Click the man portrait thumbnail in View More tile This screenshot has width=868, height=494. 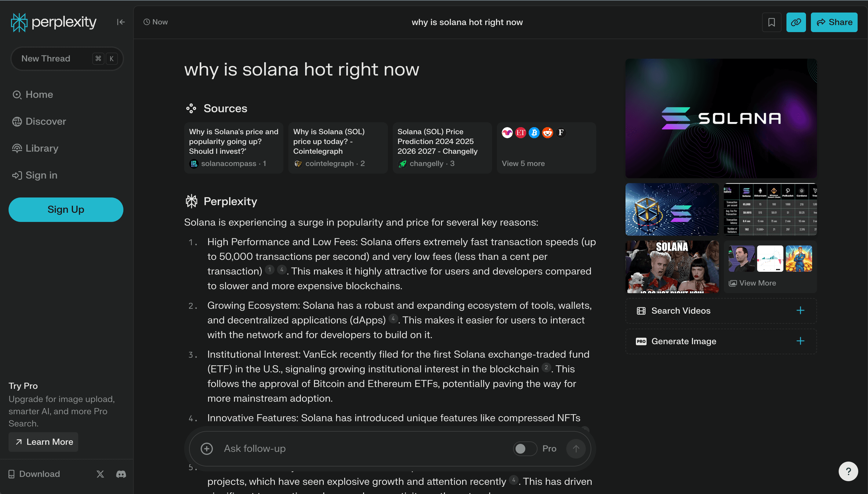tap(742, 259)
